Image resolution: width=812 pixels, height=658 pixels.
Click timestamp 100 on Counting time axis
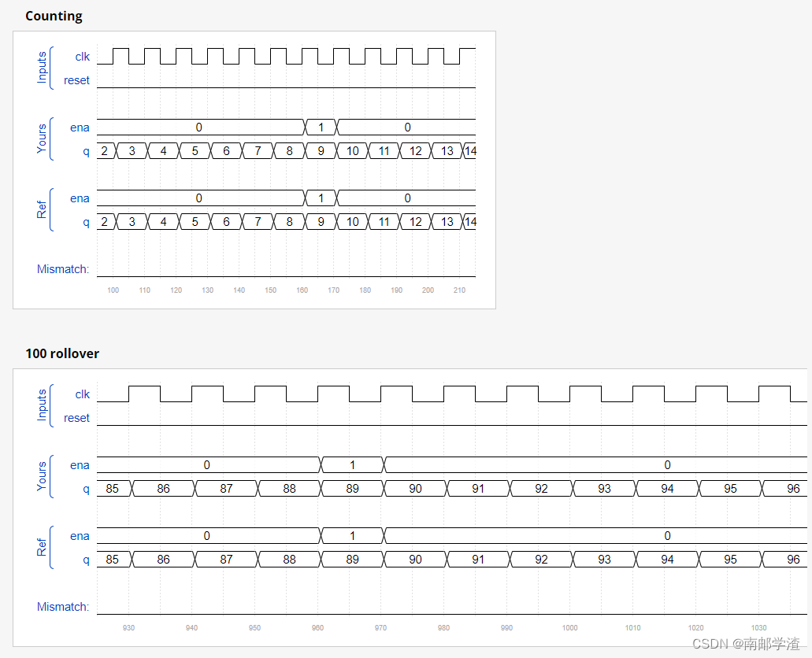113,290
